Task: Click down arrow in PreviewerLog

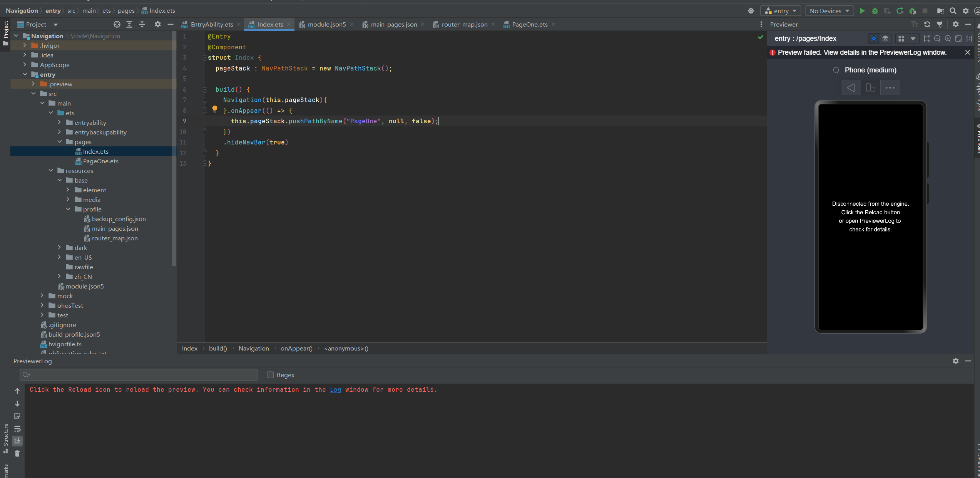Action: (x=17, y=404)
